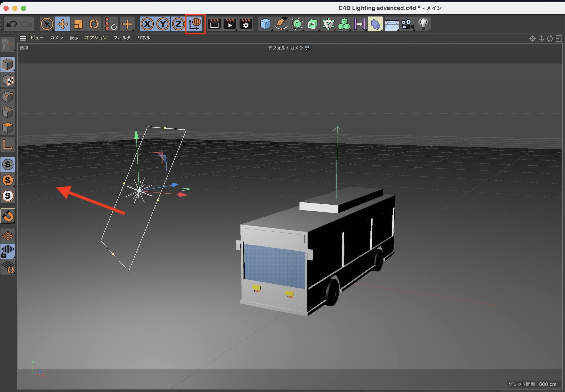The height and width of the screenshot is (392, 565).
Task: Toggle Y axis lock
Action: 163,24
